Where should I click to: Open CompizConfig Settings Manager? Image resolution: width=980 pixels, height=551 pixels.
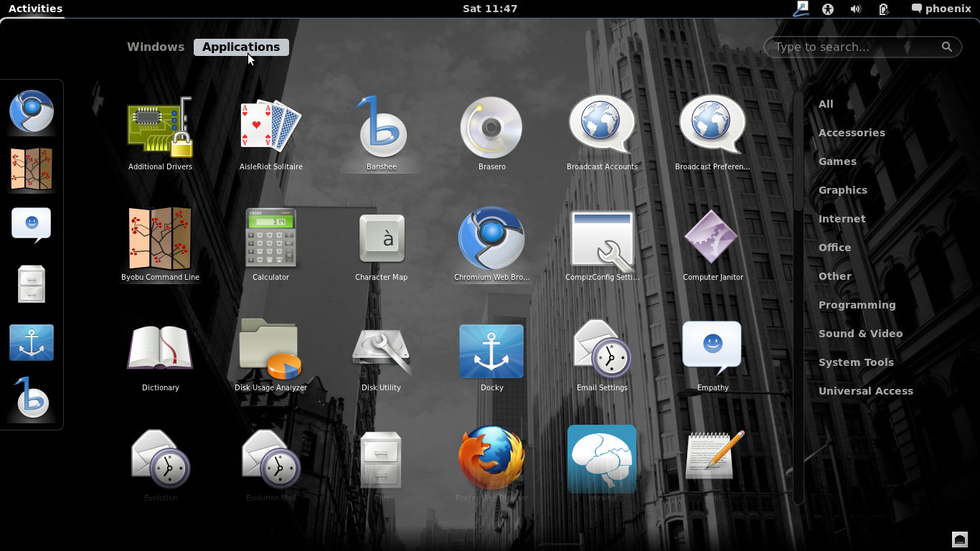(x=602, y=245)
